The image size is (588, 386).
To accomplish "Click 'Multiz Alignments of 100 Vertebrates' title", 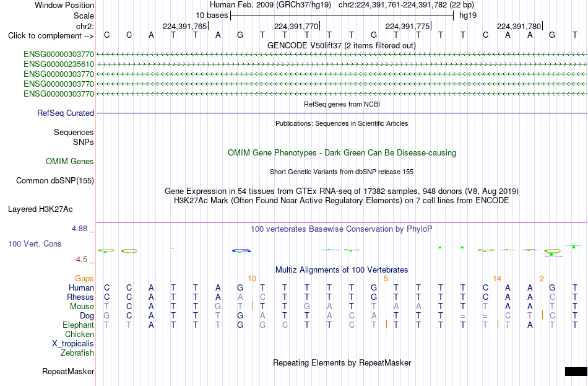I will coord(342,270).
